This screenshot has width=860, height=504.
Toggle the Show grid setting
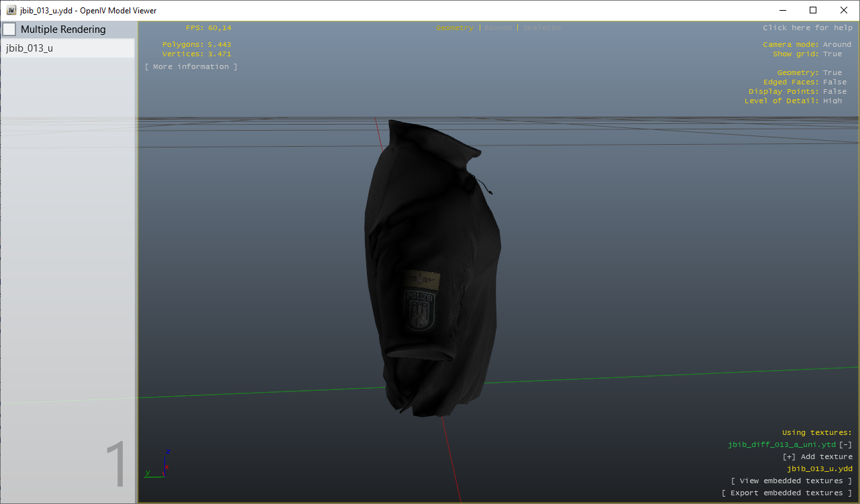click(832, 54)
